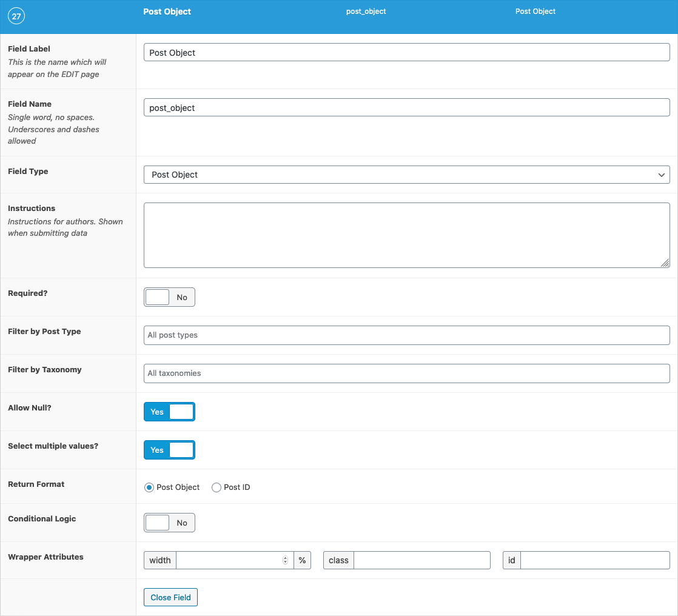Select Post ID return format radio
This screenshot has height=616, width=678.
click(216, 487)
